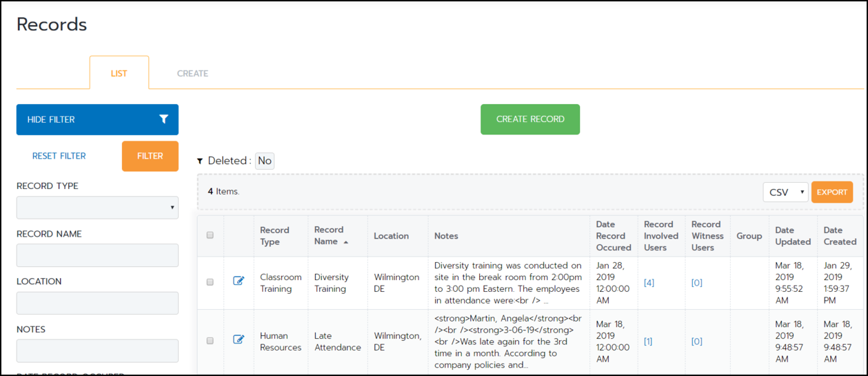Sort by Date Updated column header
This screenshot has width=868, height=376.
coord(793,236)
